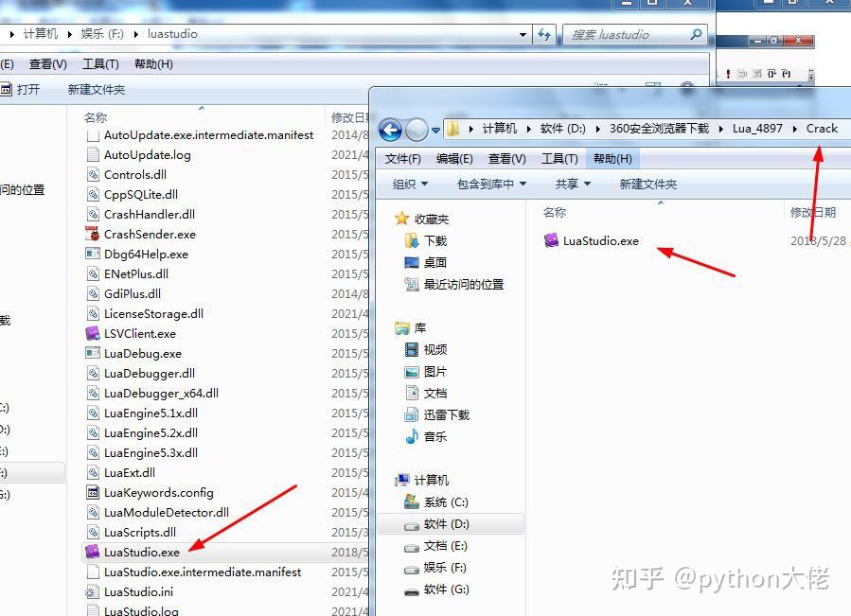Select the 系统 (C:) drive
Image resolution: width=851 pixels, height=616 pixels.
442,501
